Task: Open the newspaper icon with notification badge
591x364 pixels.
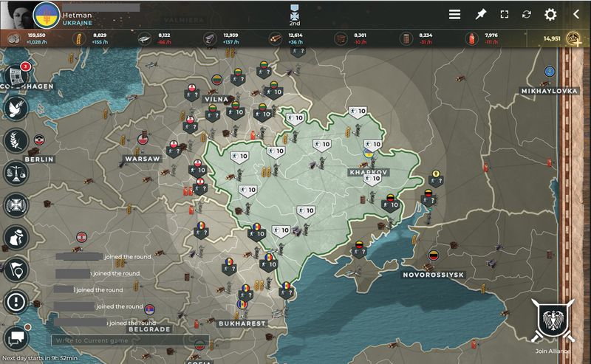Action: pos(16,76)
